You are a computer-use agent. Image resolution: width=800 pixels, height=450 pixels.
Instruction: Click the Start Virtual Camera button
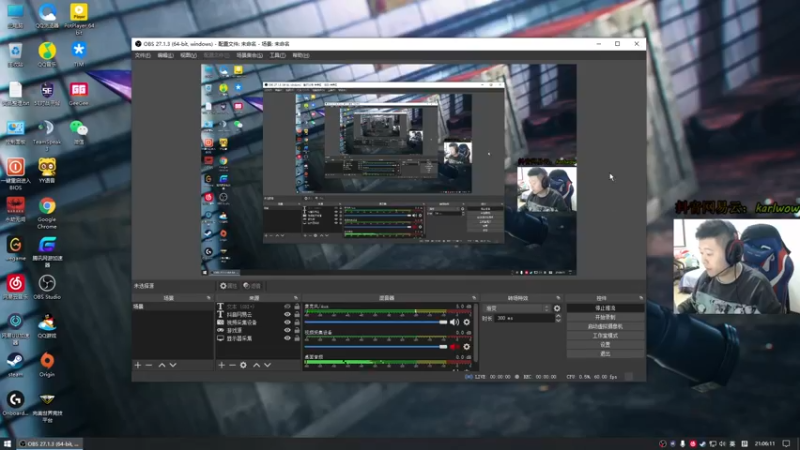tap(605, 327)
